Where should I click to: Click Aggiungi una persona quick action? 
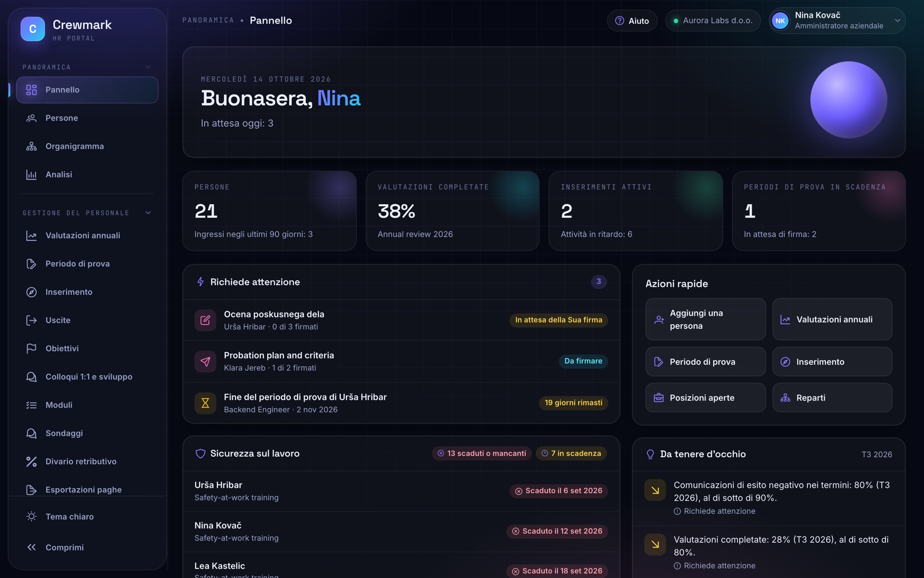pyautogui.click(x=706, y=319)
